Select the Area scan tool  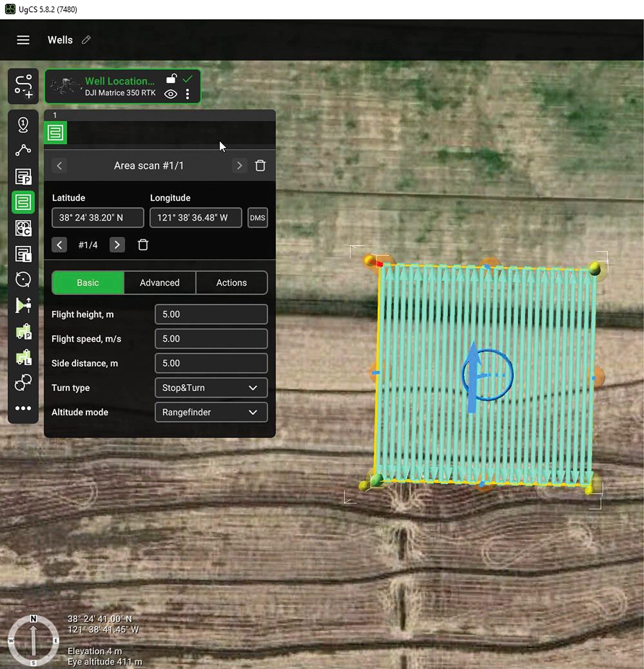(x=23, y=202)
